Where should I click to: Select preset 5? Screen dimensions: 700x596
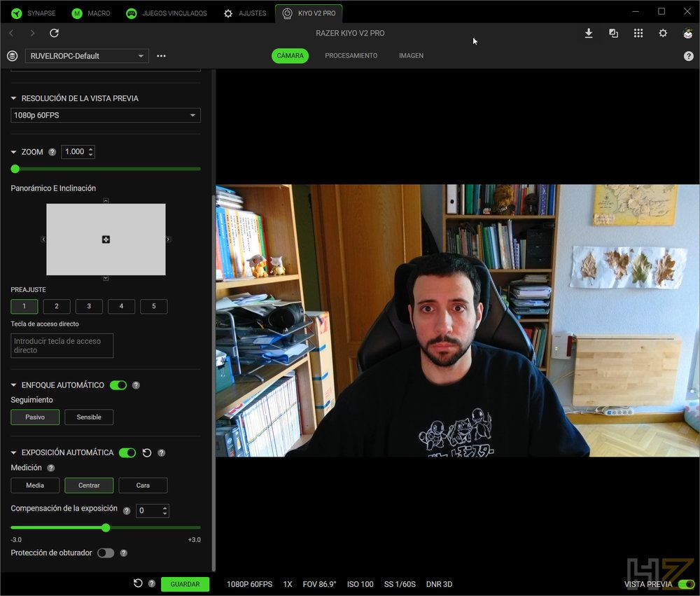point(154,307)
